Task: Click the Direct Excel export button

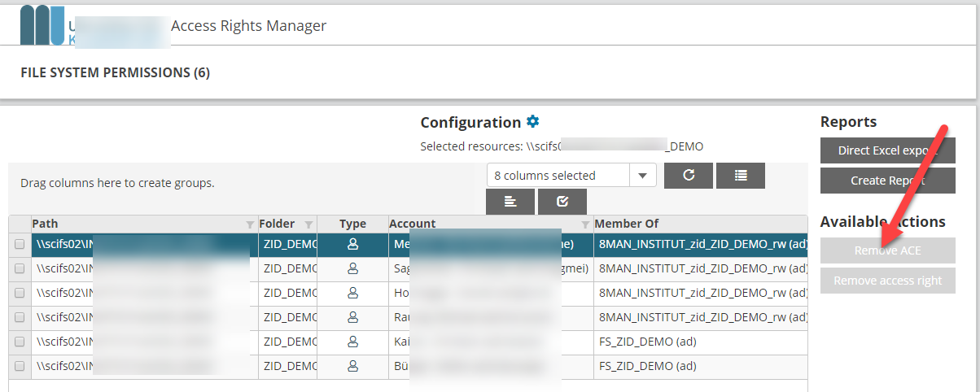Action: tap(887, 150)
